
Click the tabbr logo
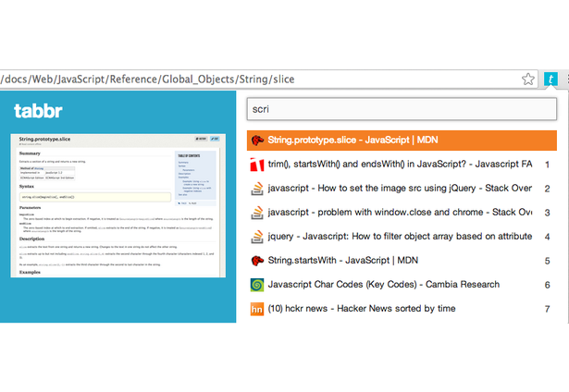(38, 111)
